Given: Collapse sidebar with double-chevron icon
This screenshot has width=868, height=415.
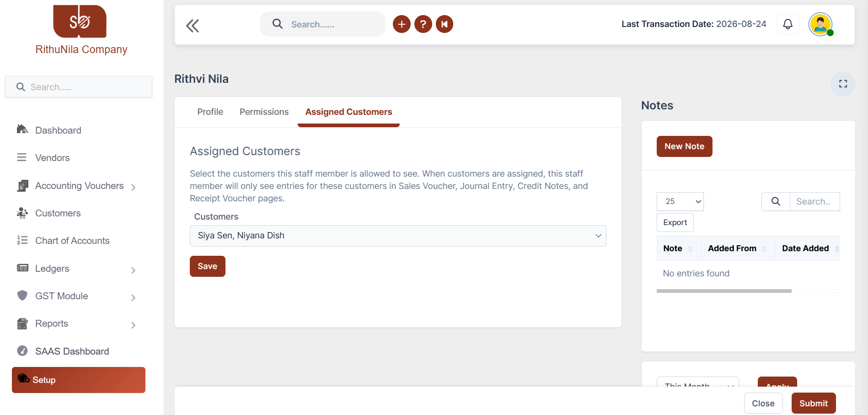Looking at the screenshot, I should coord(193,26).
